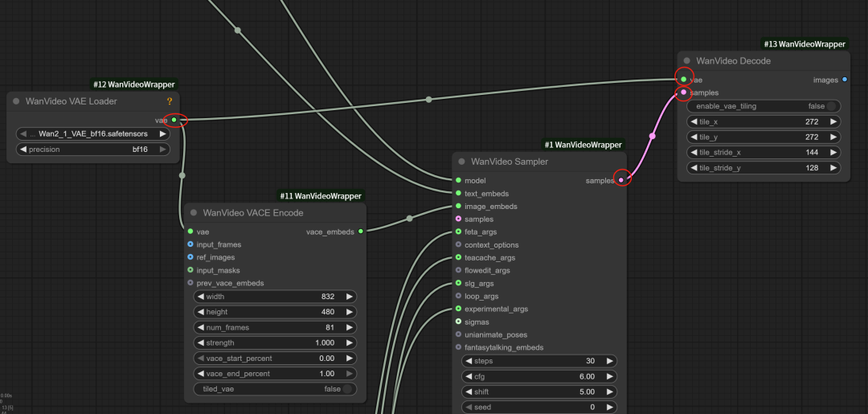
Task: Open the Wan2_1_VAE_bf16.safetensors model selector
Action: click(x=92, y=133)
